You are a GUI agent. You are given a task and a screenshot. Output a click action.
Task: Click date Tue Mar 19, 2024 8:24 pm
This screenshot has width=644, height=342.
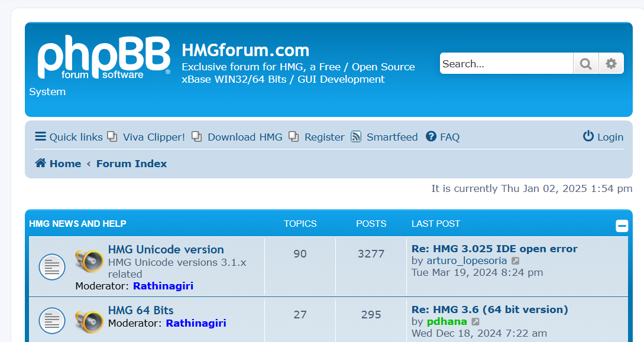[x=477, y=273]
